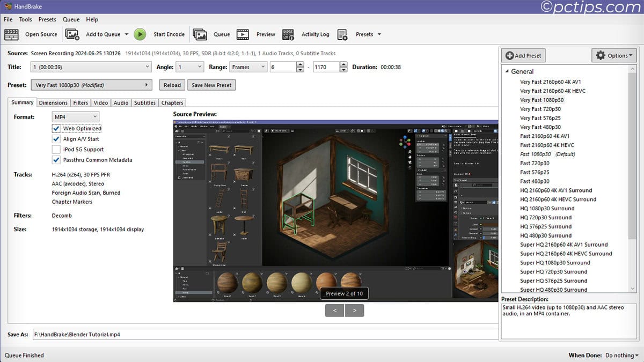Click the Save New Preset button

click(x=211, y=85)
